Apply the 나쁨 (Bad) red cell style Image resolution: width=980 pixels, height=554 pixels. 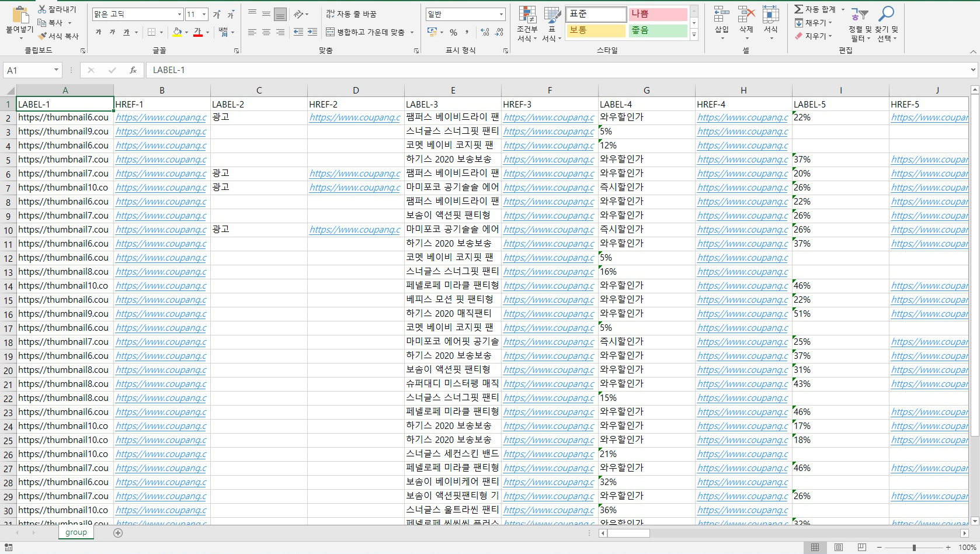[658, 14]
